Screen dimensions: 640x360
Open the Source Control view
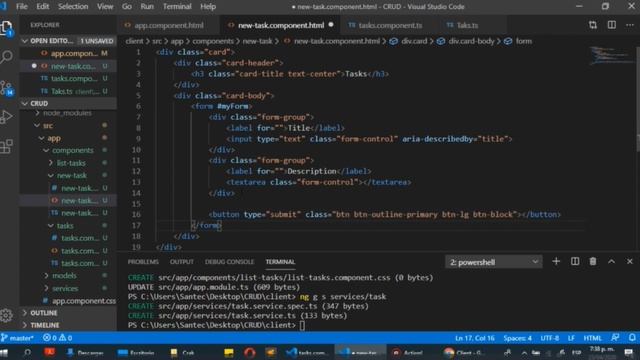[7, 88]
